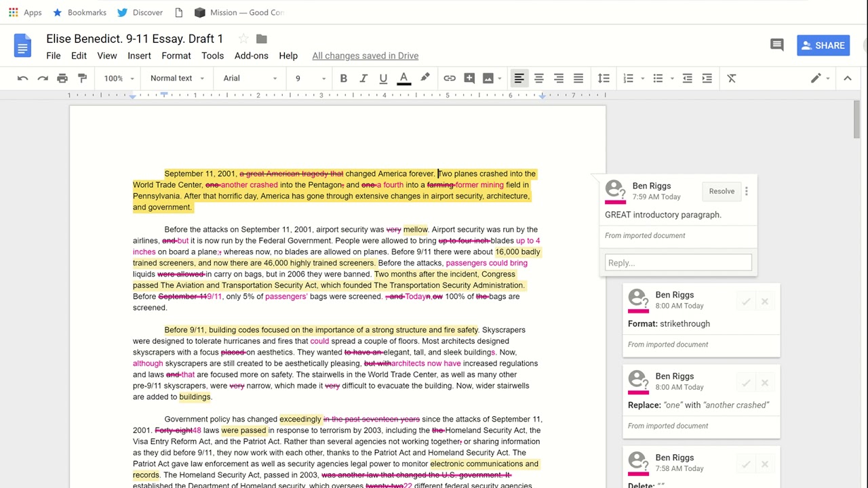The width and height of the screenshot is (868, 488).
Task: Open the Numbered list dropdown arrow
Action: click(643, 79)
